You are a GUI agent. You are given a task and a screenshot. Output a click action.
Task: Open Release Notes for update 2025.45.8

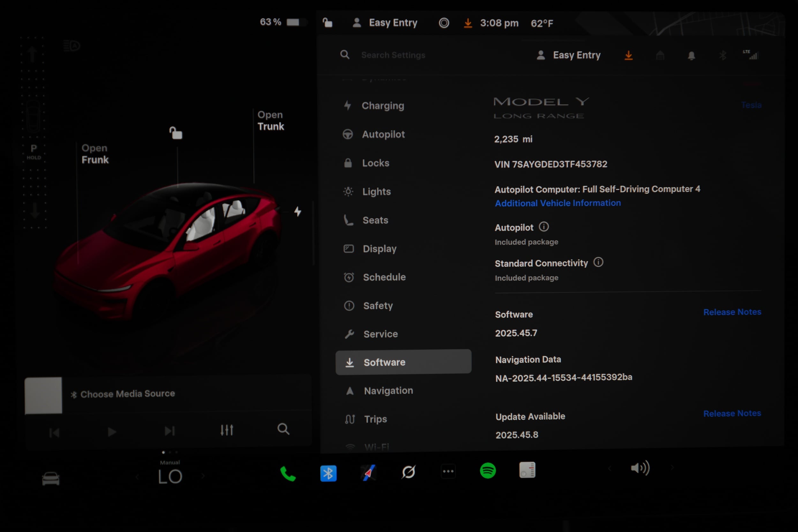coord(732,413)
